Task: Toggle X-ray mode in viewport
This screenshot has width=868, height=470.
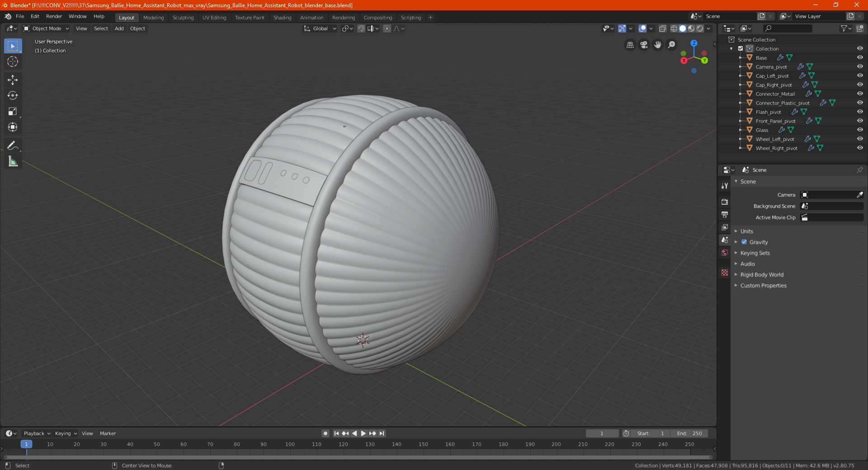Action: [663, 28]
